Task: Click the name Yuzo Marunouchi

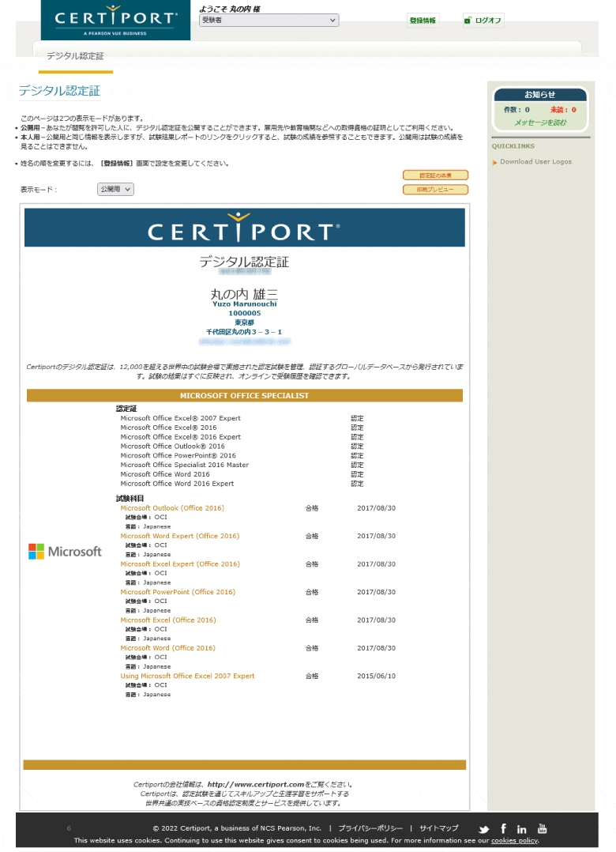Action: 245,304
